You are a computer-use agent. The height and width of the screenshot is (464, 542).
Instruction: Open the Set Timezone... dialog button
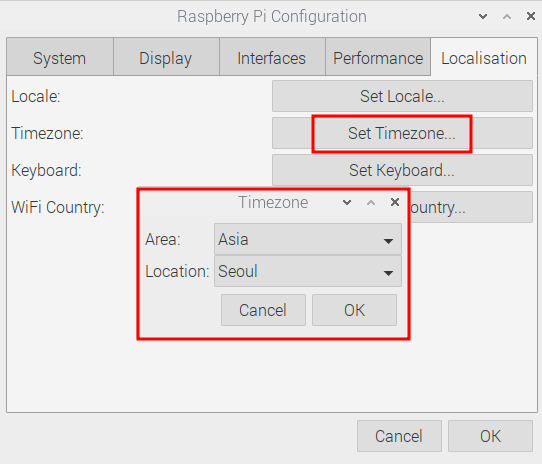pyautogui.click(x=402, y=133)
